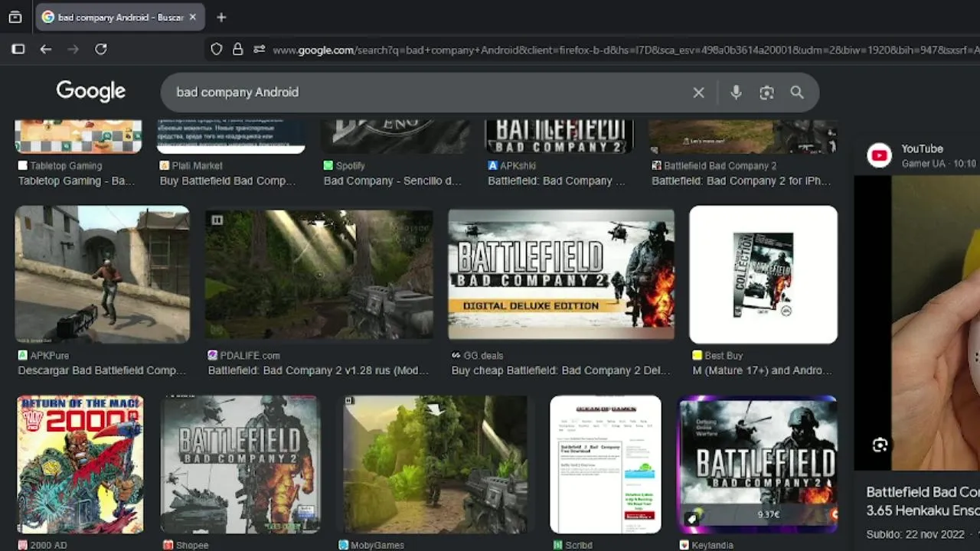The width and height of the screenshot is (980, 551).
Task: Open 'Buy cheap Battlefield: Bad Company 2 Del...' link
Action: [x=561, y=370]
